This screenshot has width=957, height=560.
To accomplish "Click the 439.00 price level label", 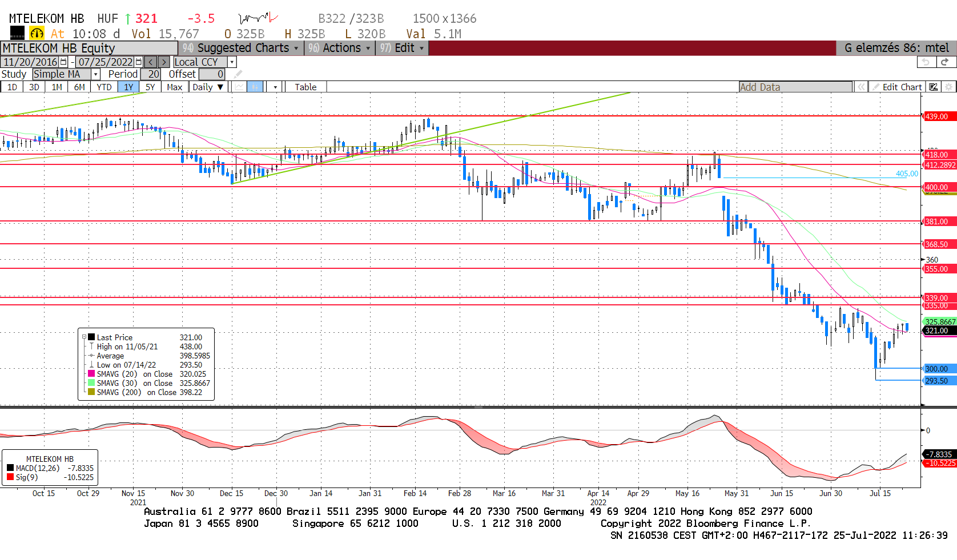I will tap(939, 116).
